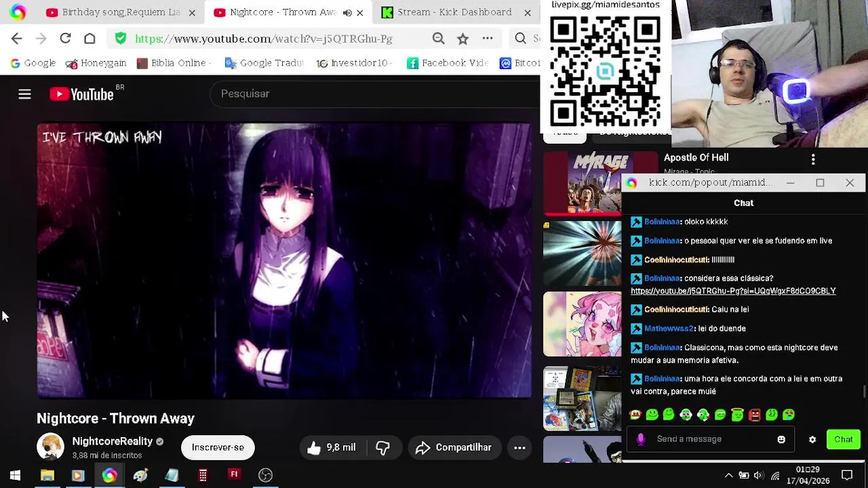The width and height of the screenshot is (868, 488).
Task: Click the browser address bar URL
Action: 264,39
